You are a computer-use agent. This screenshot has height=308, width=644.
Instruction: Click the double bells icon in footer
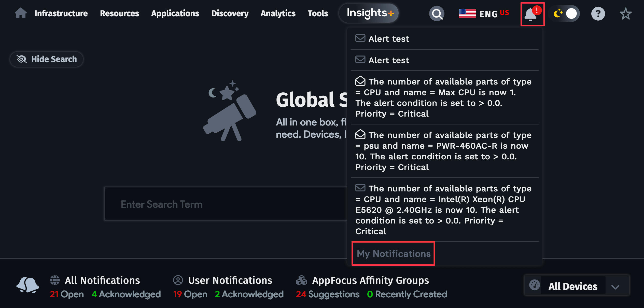pos(28,285)
